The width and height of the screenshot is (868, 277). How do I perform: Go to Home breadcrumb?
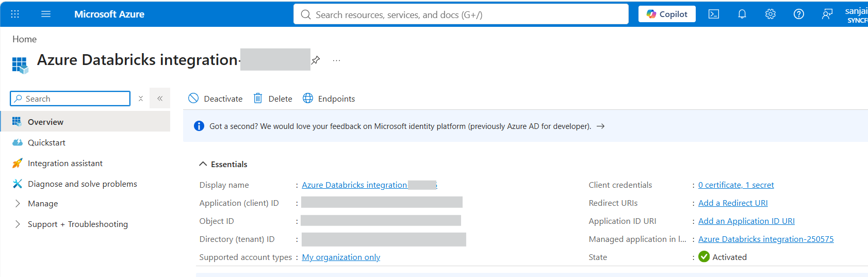[25, 39]
